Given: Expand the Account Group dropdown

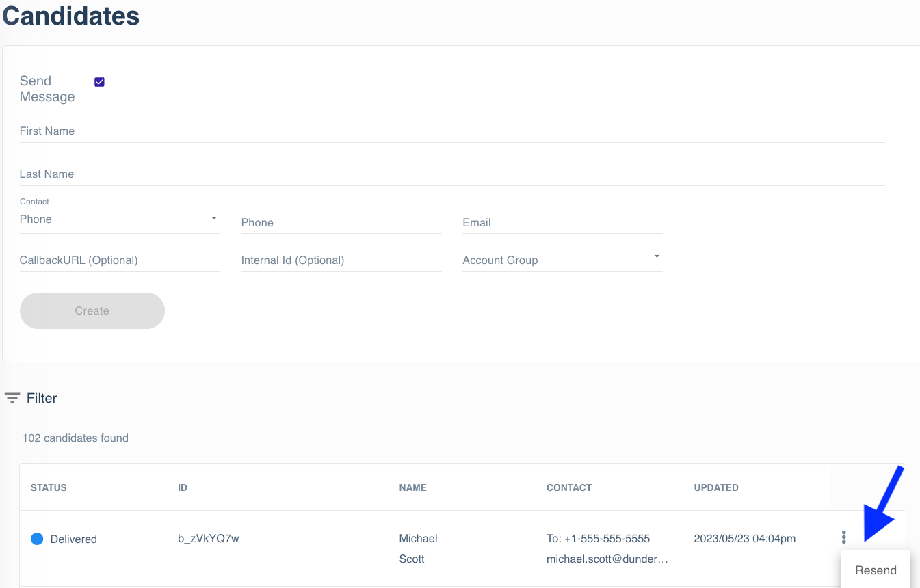Looking at the screenshot, I should (562, 260).
